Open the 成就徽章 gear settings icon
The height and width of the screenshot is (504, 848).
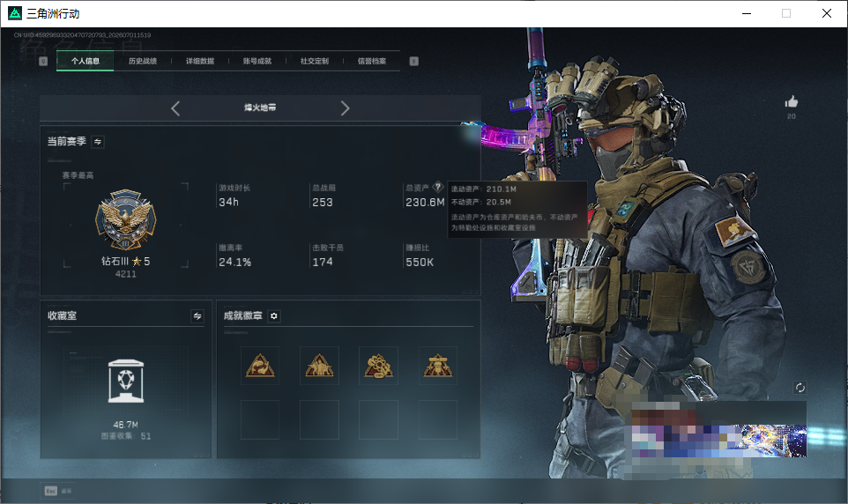[273, 315]
